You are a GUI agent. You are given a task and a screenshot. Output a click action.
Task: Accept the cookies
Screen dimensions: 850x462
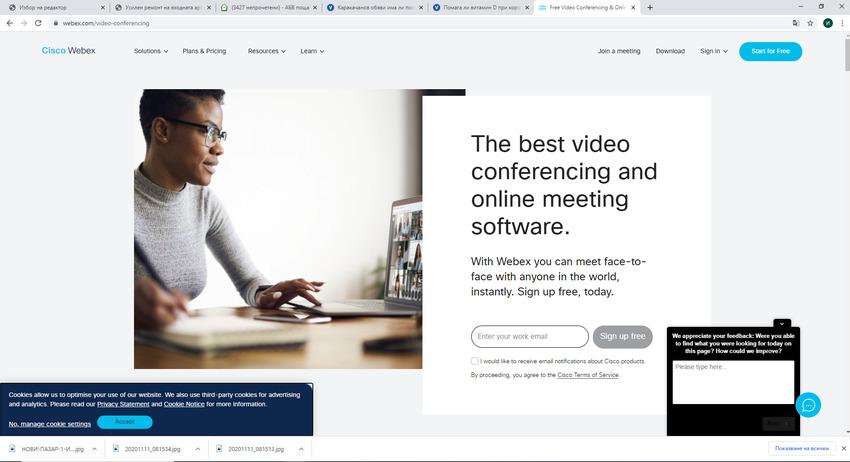[x=125, y=422]
